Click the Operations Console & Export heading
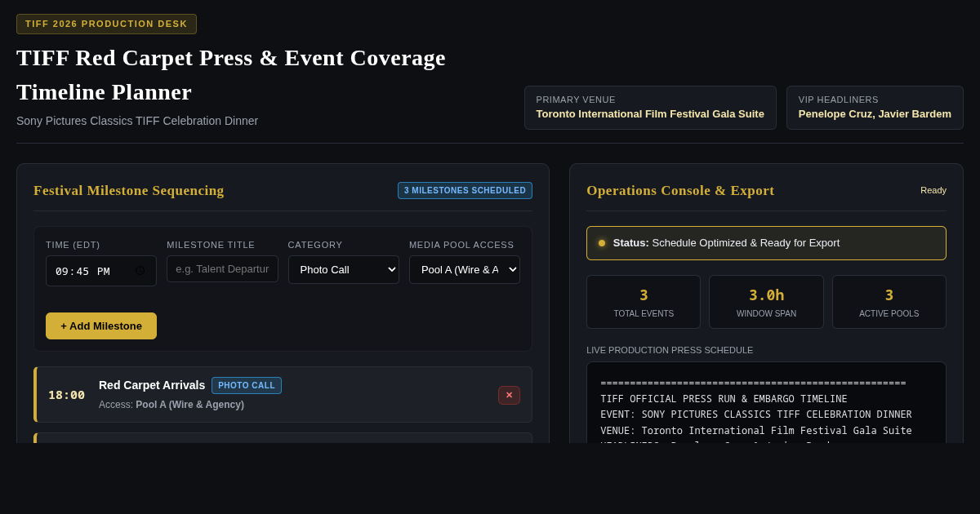 (680, 190)
